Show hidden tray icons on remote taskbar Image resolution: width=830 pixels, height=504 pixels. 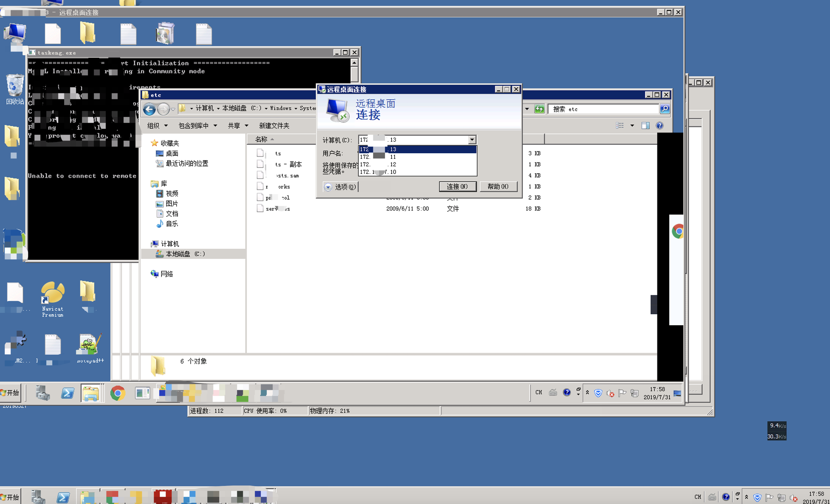pos(587,392)
